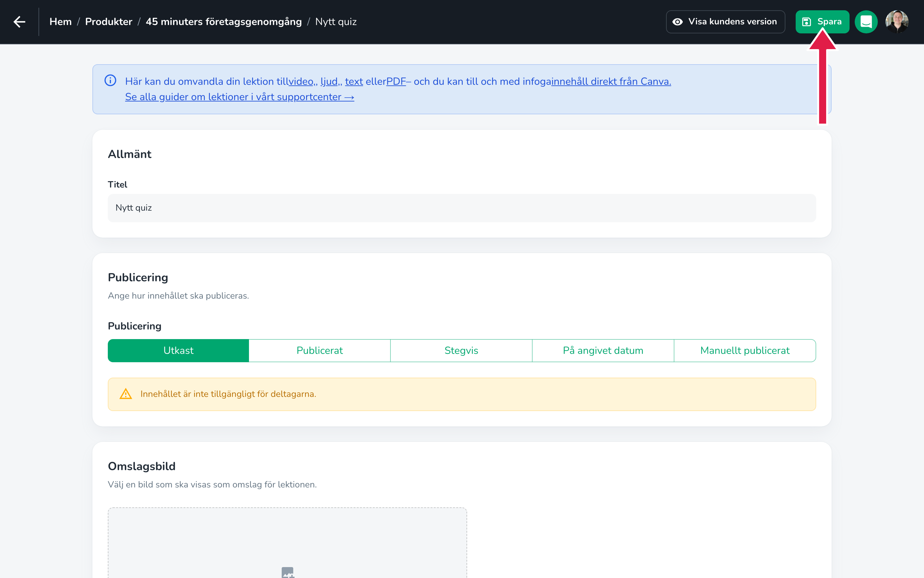924x578 pixels.
Task: Click 'Nytt quiz' breadcrumb text
Action: click(x=336, y=22)
